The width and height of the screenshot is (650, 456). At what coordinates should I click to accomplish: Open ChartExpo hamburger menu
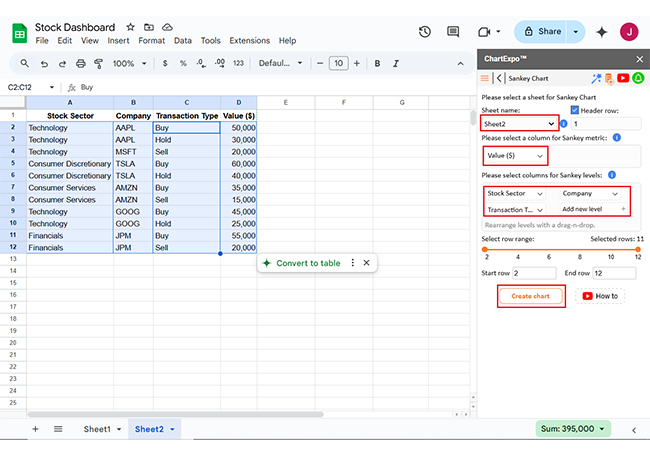coord(485,78)
